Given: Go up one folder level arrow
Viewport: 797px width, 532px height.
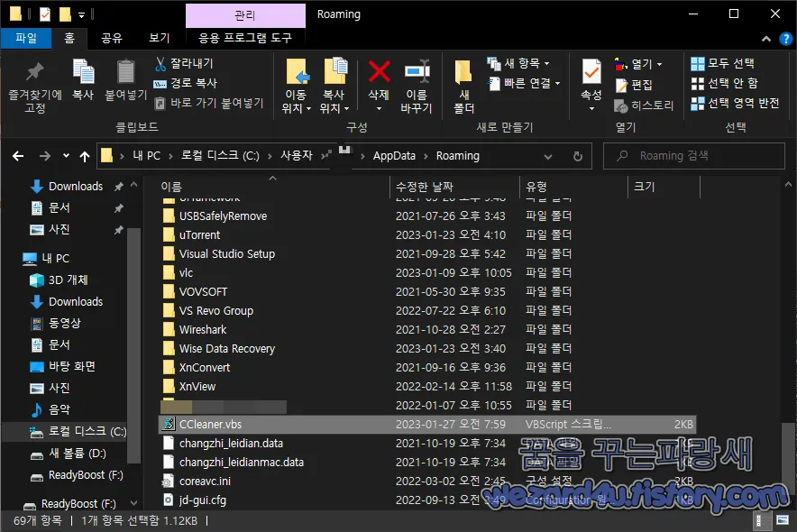Looking at the screenshot, I should coord(85,157).
